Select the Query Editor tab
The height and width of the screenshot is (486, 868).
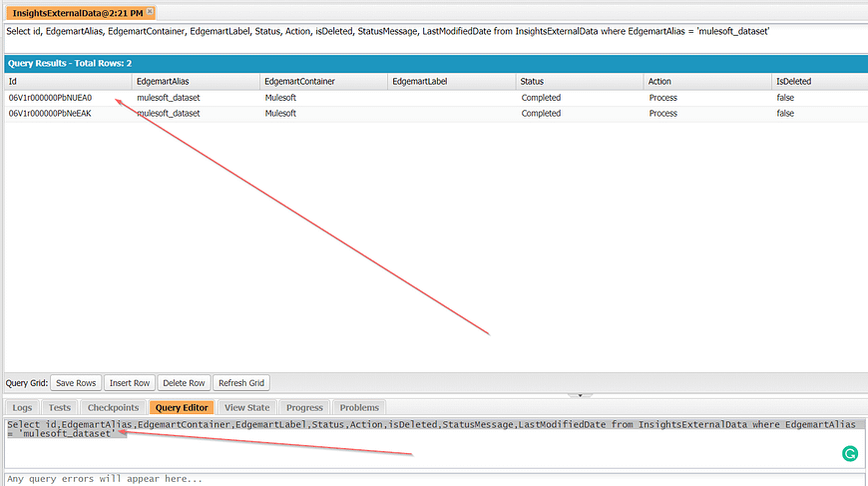click(x=182, y=407)
